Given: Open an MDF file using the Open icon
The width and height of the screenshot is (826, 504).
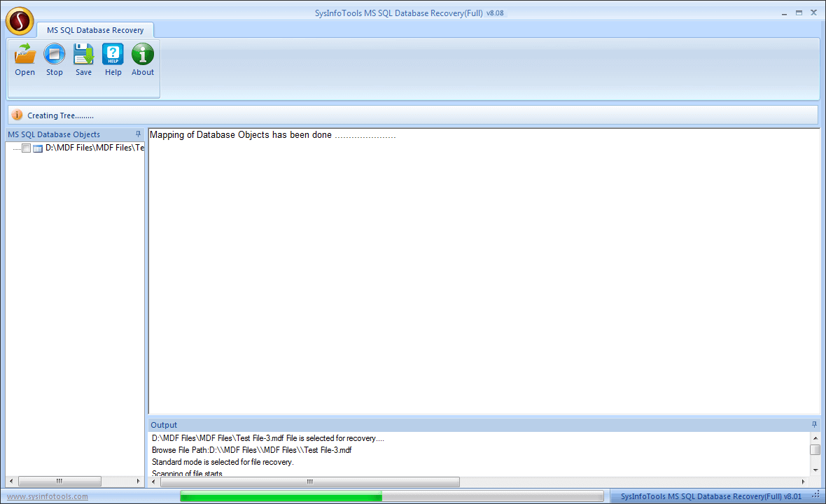Looking at the screenshot, I should point(24,59).
